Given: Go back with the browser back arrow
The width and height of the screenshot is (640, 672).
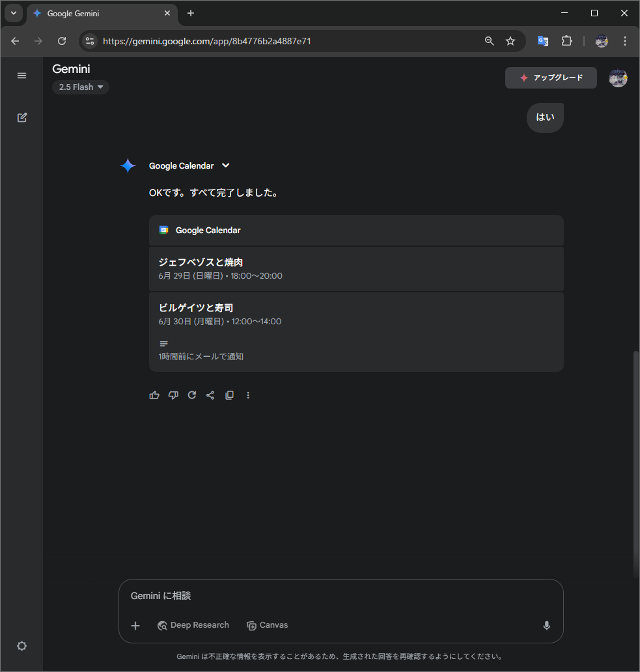Looking at the screenshot, I should [15, 41].
